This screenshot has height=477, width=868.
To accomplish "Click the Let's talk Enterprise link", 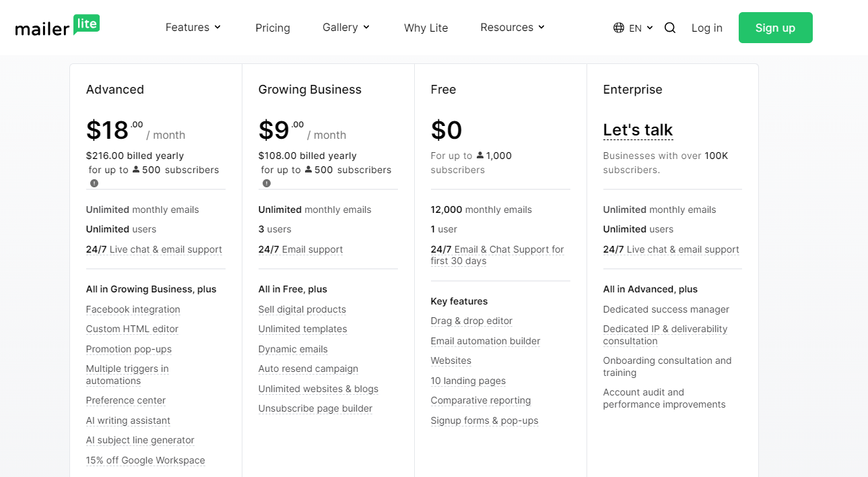I will click(x=638, y=129).
